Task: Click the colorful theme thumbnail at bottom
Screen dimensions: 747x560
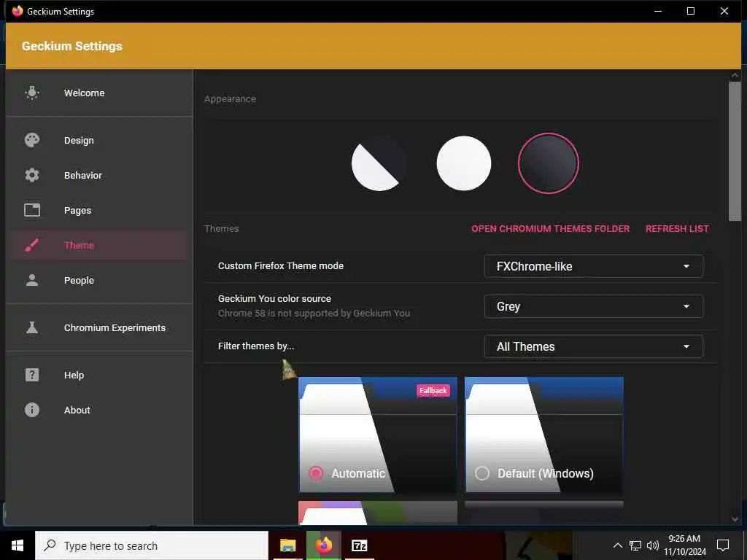Action: [378, 513]
